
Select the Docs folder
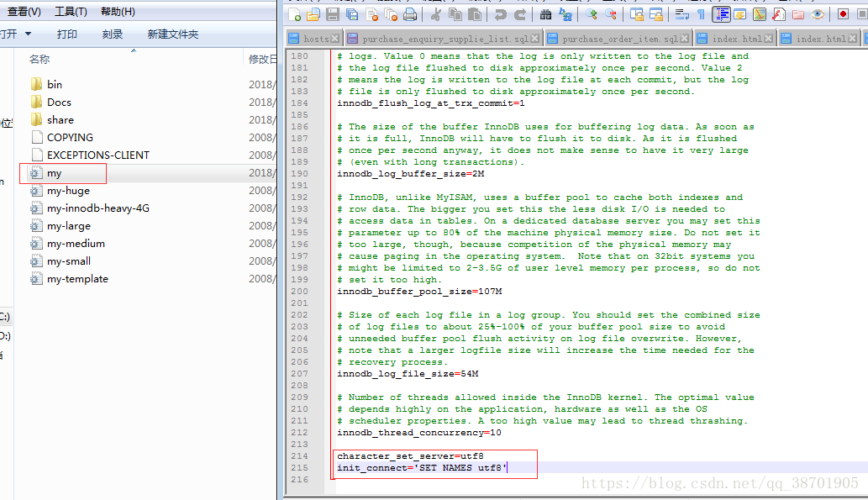[x=59, y=102]
